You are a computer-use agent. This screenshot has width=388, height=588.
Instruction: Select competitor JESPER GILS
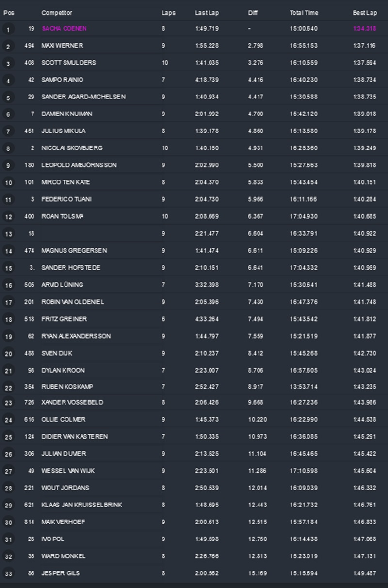pyautogui.click(x=61, y=573)
